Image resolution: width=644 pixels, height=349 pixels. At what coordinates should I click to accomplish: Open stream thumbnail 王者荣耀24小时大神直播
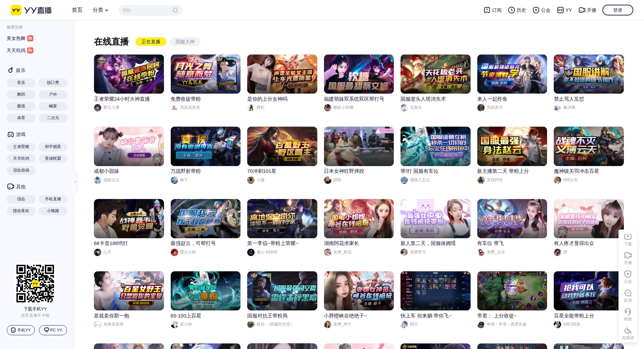tap(129, 74)
